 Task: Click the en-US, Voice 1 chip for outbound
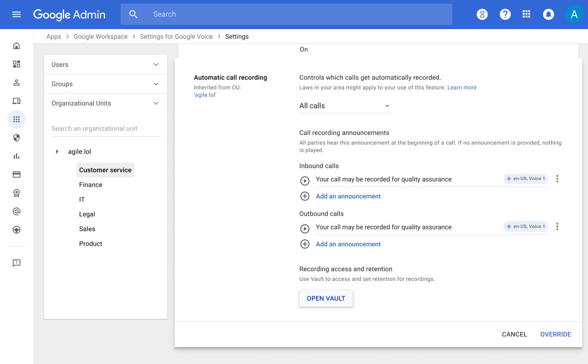point(526,226)
